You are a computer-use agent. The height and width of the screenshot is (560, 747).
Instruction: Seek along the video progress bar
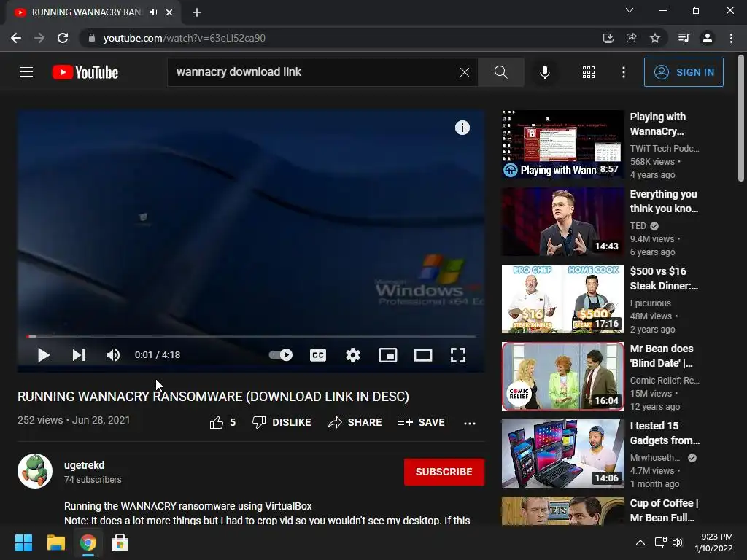click(x=251, y=336)
